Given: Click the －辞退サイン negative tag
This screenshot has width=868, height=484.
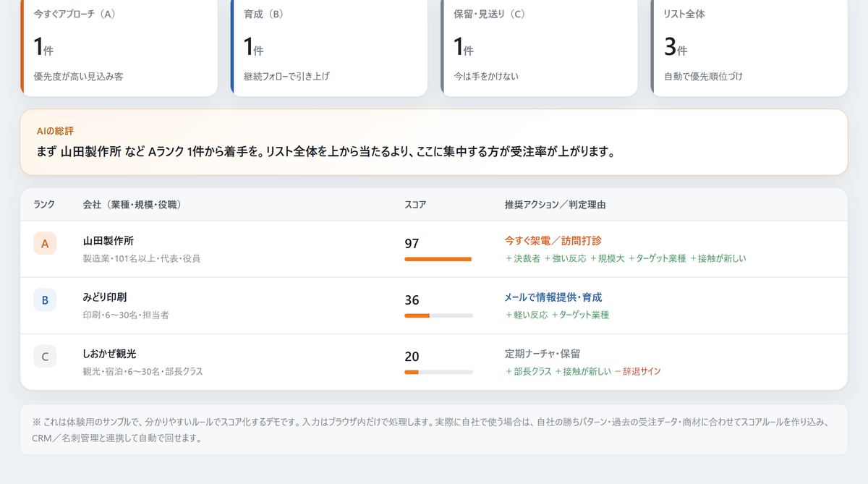Looking at the screenshot, I should click(637, 371).
